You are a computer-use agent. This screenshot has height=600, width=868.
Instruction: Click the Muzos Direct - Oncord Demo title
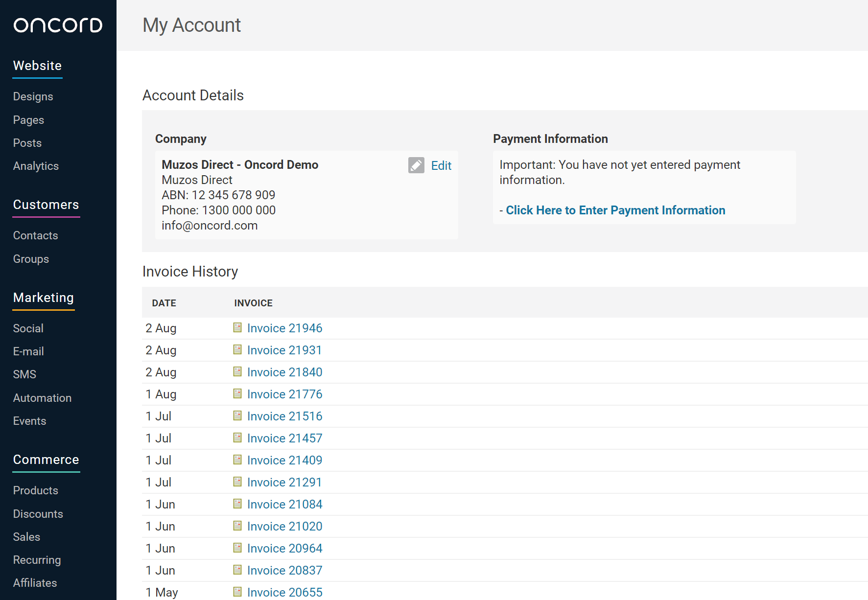240,164
